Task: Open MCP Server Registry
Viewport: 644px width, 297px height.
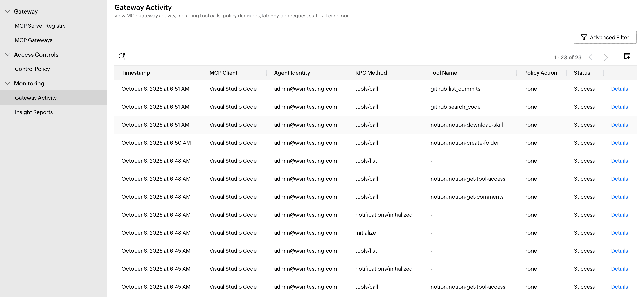Action: (x=40, y=26)
